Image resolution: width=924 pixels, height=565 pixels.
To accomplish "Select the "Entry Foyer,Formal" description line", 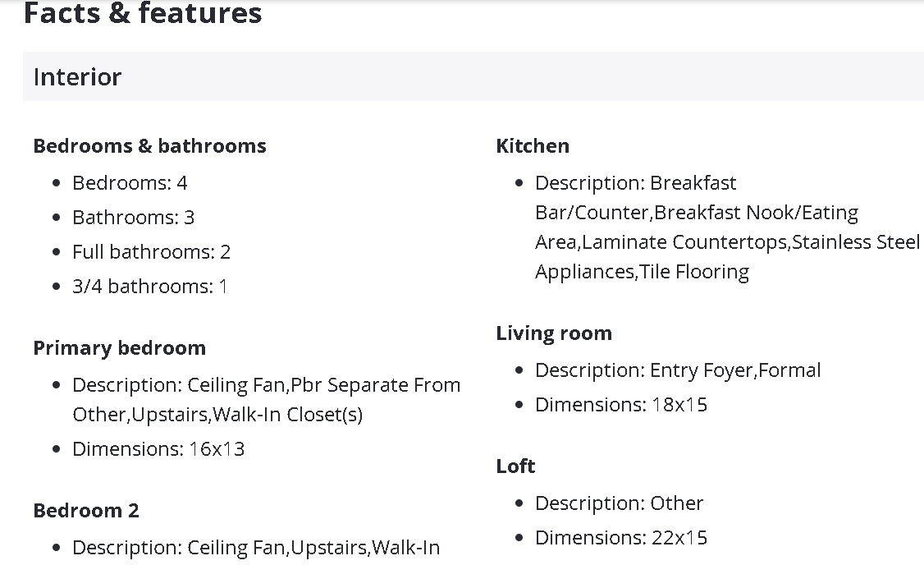I will (x=678, y=370).
